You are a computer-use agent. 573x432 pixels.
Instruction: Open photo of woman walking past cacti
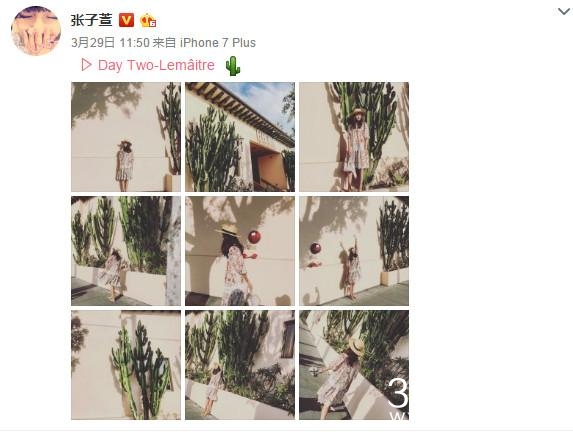coord(126,251)
